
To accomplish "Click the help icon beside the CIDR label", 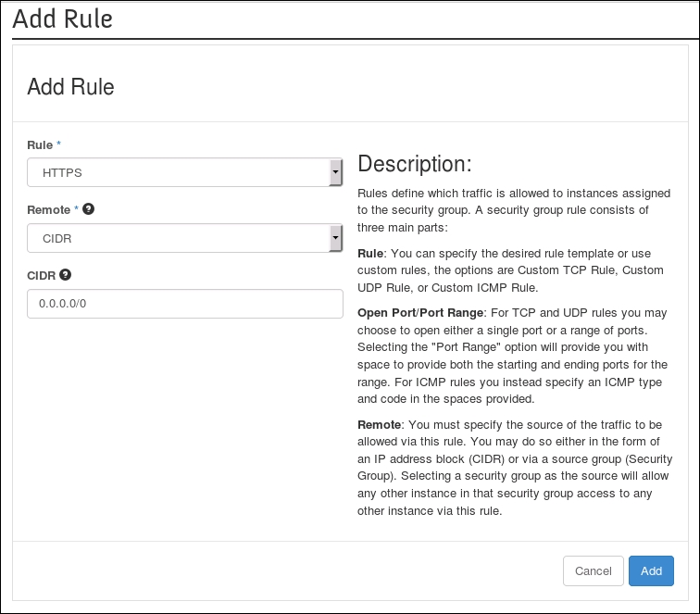I will click(x=66, y=275).
